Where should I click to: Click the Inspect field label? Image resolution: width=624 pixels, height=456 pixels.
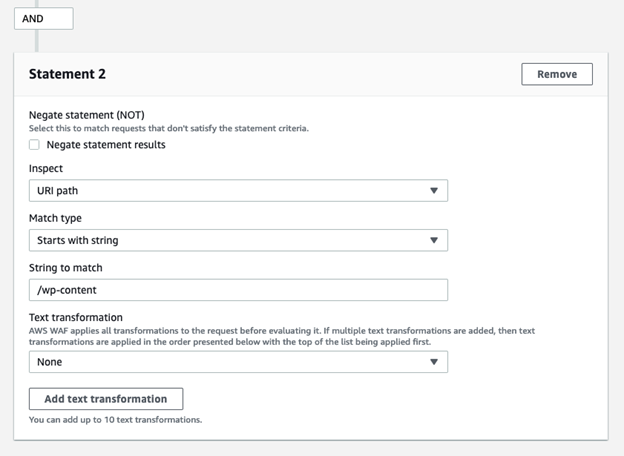click(x=46, y=169)
